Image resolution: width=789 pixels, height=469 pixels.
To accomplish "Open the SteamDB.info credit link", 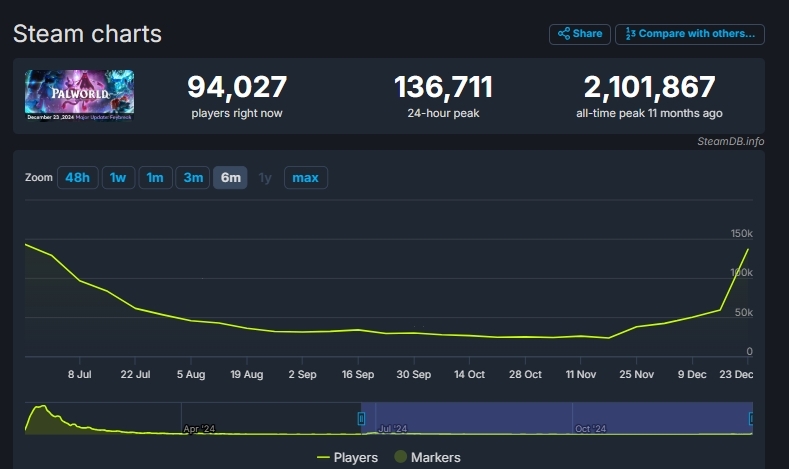I will 730,141.
